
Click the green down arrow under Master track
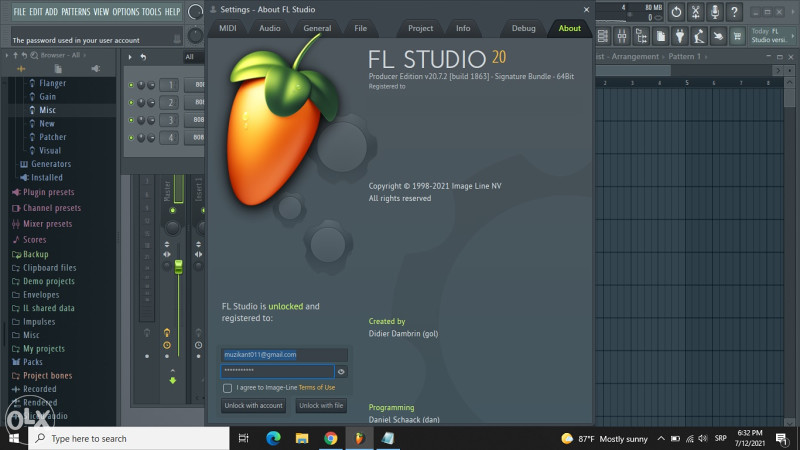tap(172, 380)
